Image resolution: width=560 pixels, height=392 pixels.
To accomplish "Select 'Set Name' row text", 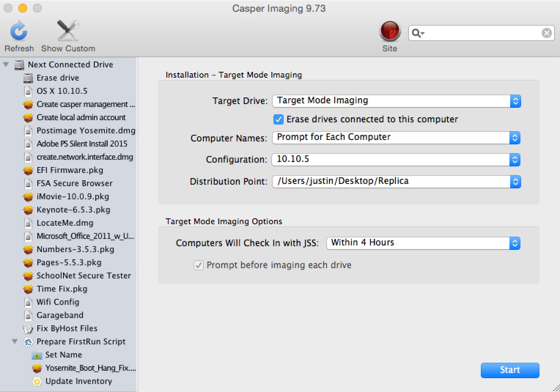I will click(63, 355).
